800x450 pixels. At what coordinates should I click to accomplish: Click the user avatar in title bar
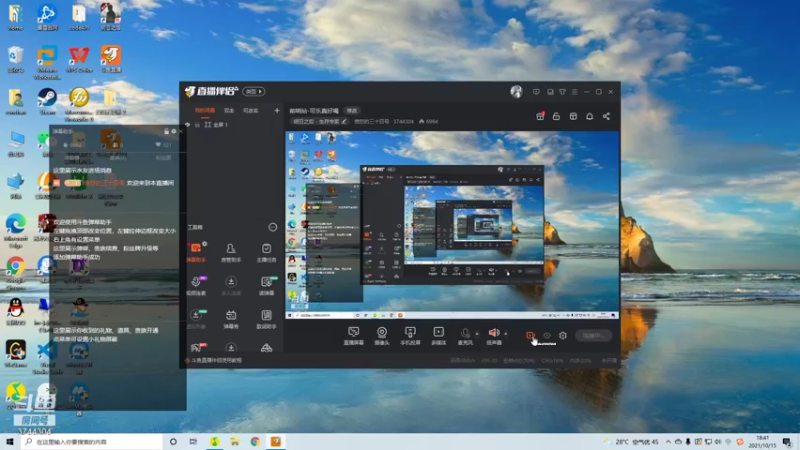[x=516, y=91]
